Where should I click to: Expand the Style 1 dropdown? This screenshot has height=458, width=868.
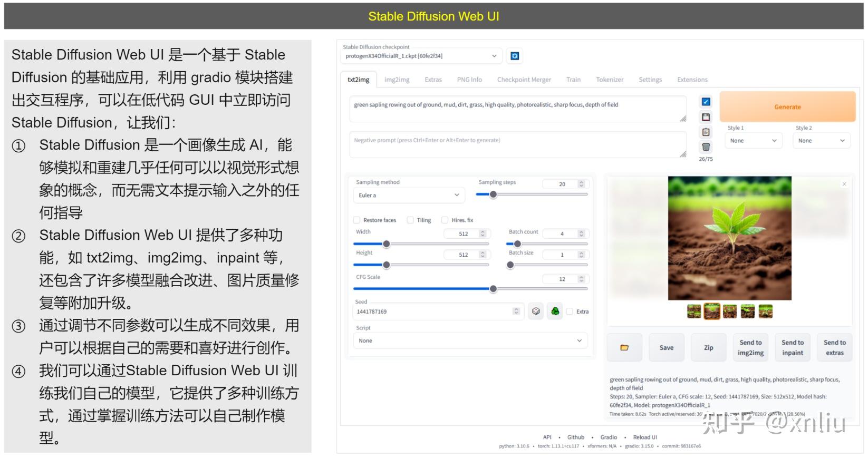point(753,141)
